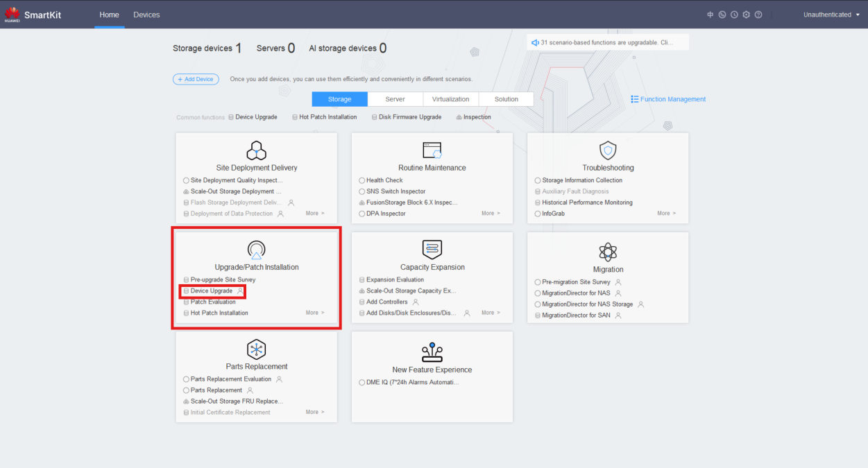Open the Function Management link
The image size is (868, 468).
coord(668,99)
